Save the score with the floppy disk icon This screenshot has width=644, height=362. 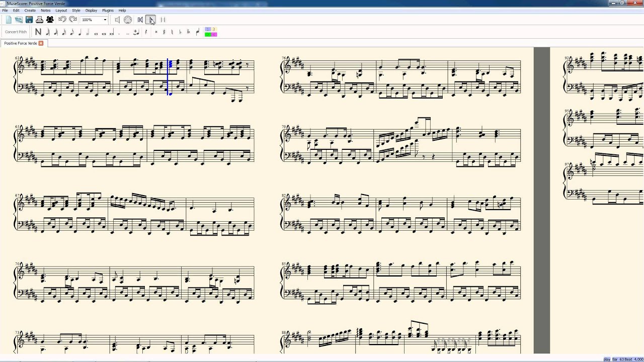[x=29, y=20]
